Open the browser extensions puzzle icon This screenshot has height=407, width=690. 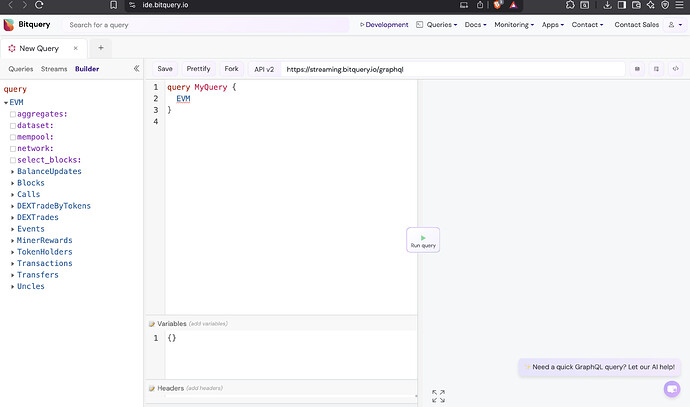pos(570,5)
